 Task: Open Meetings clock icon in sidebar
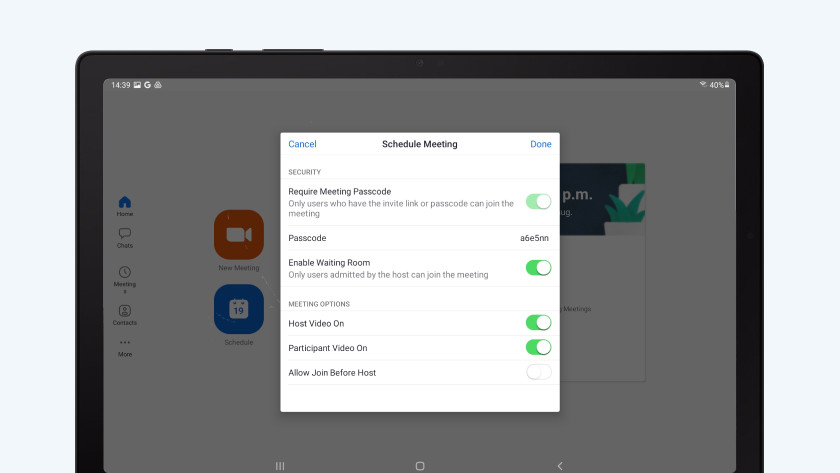click(x=124, y=272)
